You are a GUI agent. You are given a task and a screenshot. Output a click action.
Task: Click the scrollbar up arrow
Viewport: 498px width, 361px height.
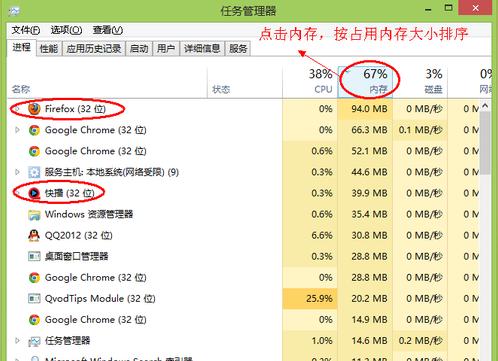485,106
